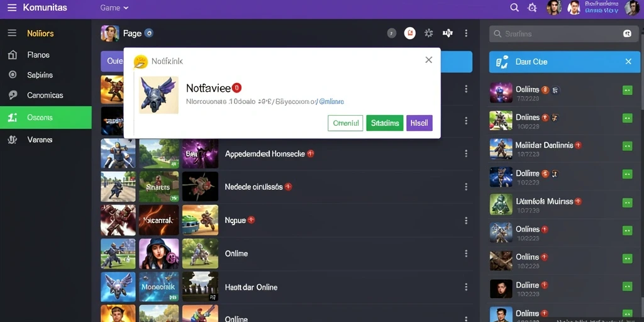Viewport: 644px width, 322px height.
Task: Toggle green status box for Lvamkole Muinss
Action: point(627,203)
